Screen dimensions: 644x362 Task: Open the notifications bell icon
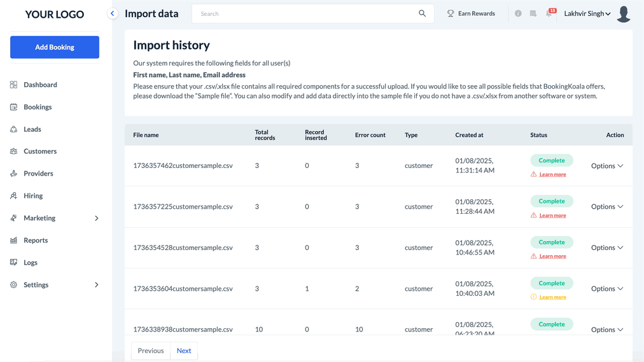tap(549, 13)
